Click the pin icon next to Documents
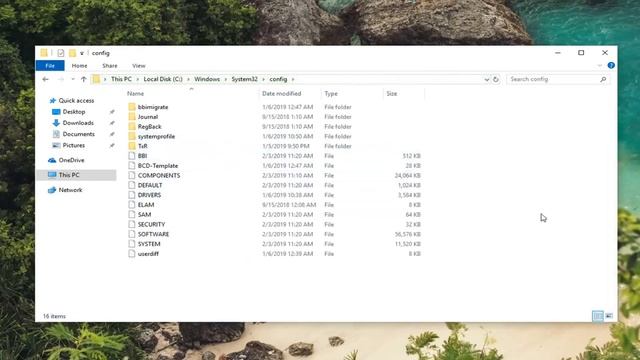The width and height of the screenshot is (640, 360). click(112, 134)
